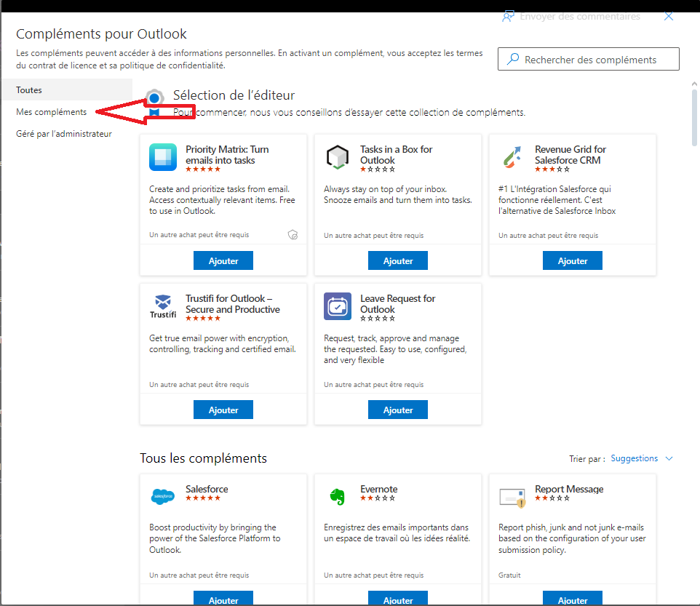Click the star rating of Leave Request
The image size is (700, 606).
click(x=378, y=318)
